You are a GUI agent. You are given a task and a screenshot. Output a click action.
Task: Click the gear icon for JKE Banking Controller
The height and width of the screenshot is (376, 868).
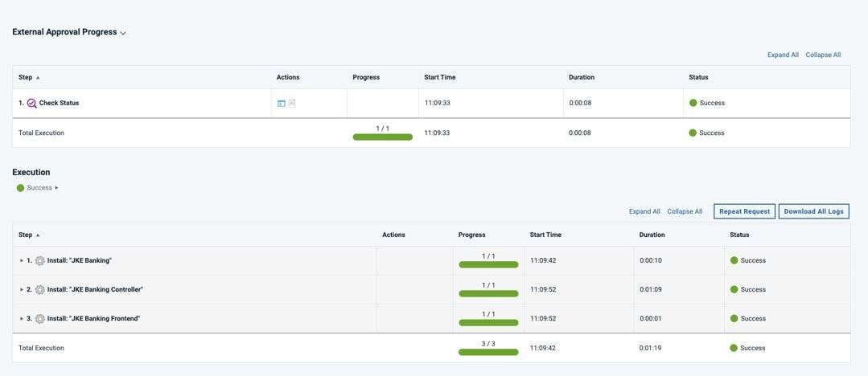coord(40,290)
